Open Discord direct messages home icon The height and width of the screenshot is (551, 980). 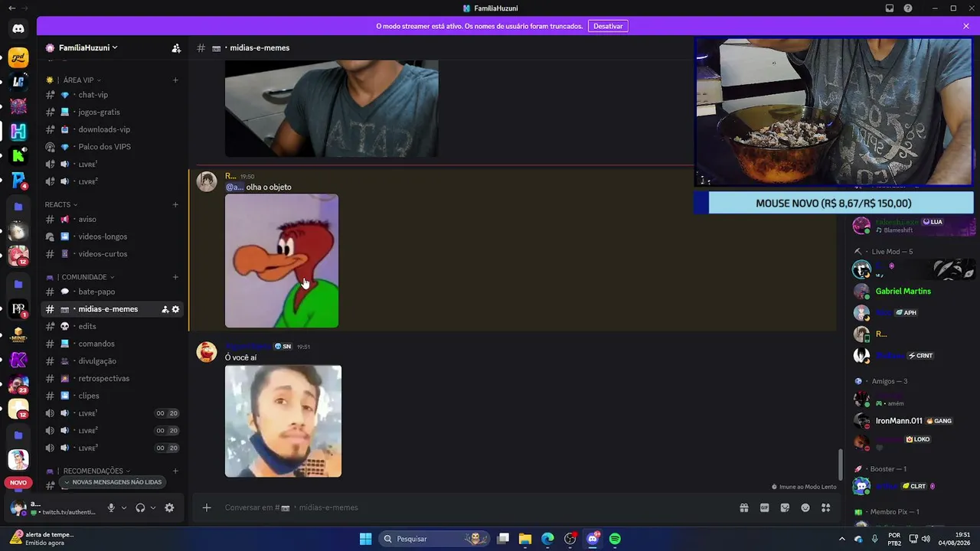[18, 29]
